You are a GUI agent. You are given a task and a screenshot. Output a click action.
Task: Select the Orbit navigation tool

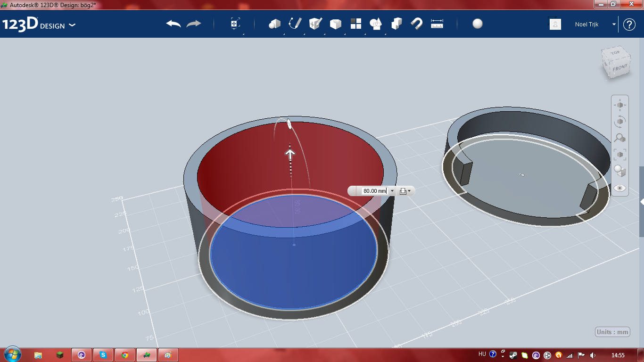pos(620,122)
